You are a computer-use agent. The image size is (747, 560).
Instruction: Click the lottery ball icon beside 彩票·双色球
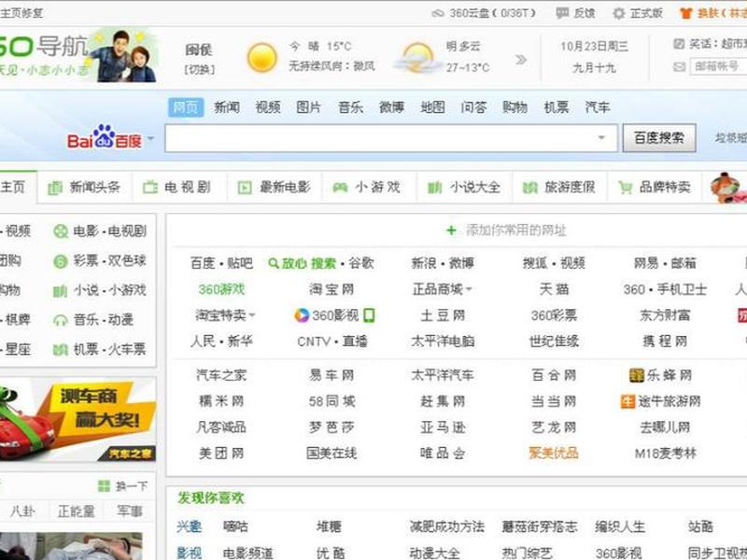click(61, 261)
